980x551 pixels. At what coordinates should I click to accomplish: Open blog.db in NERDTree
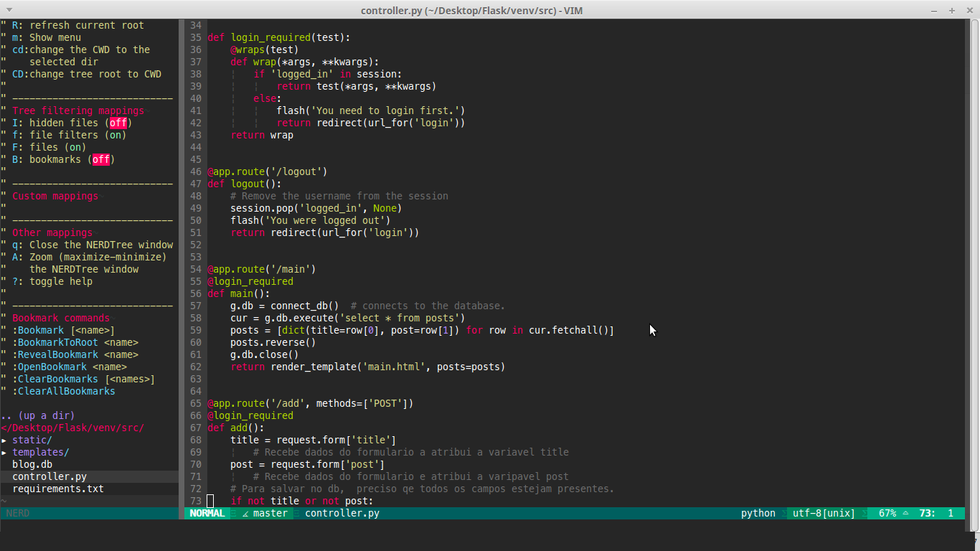point(32,464)
